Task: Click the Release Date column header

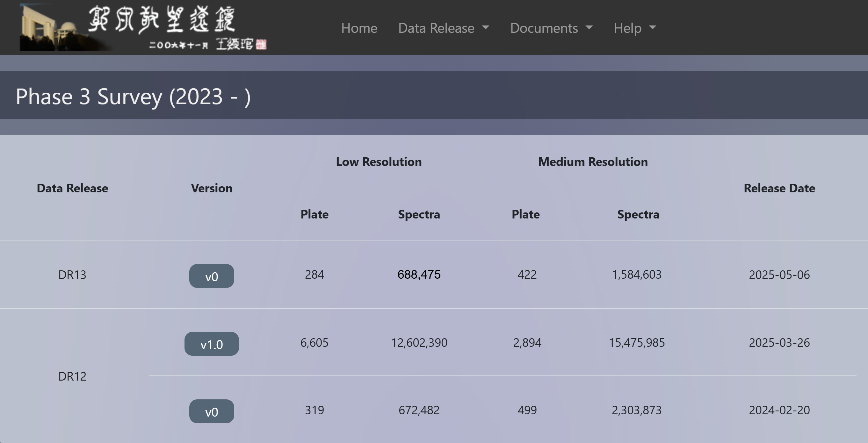Action: tap(779, 188)
